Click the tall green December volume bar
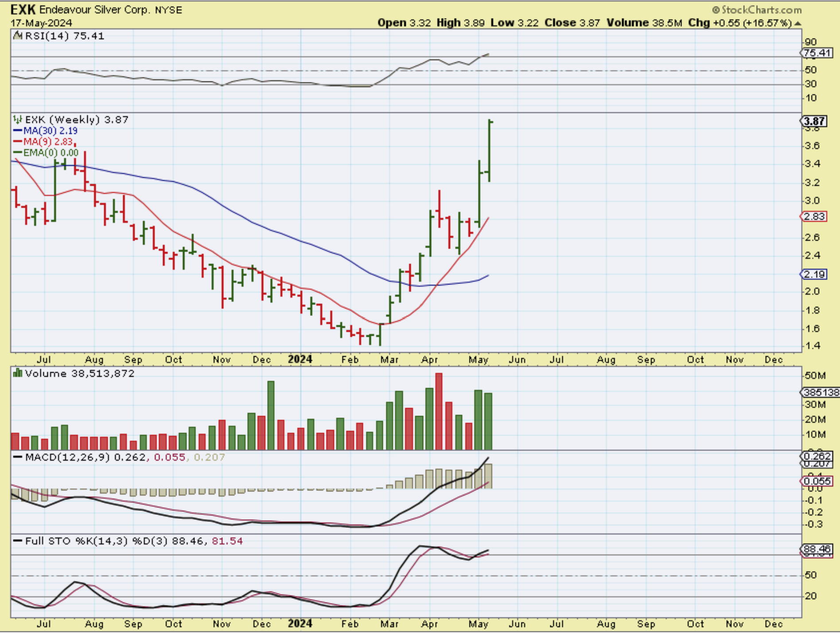 [x=271, y=416]
